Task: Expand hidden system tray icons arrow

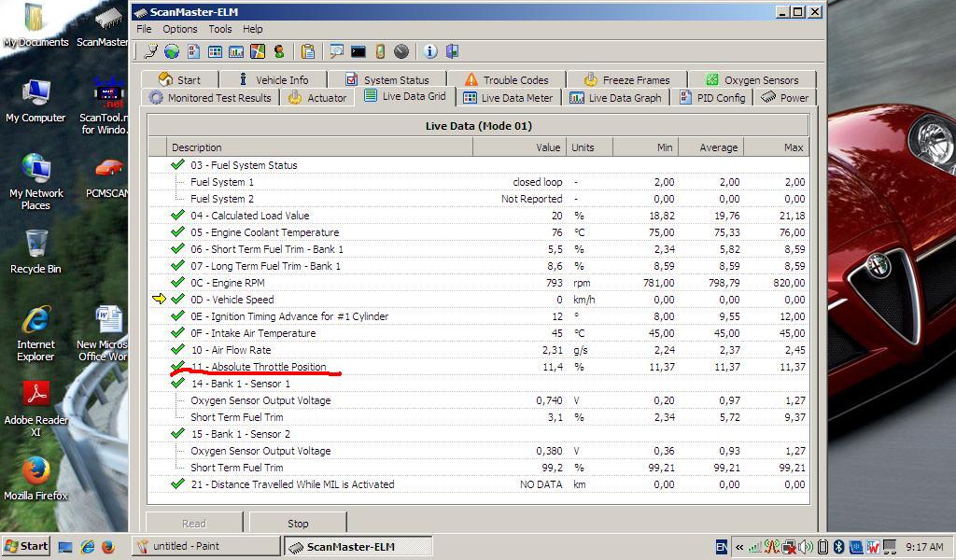Action: pyautogui.click(x=739, y=547)
